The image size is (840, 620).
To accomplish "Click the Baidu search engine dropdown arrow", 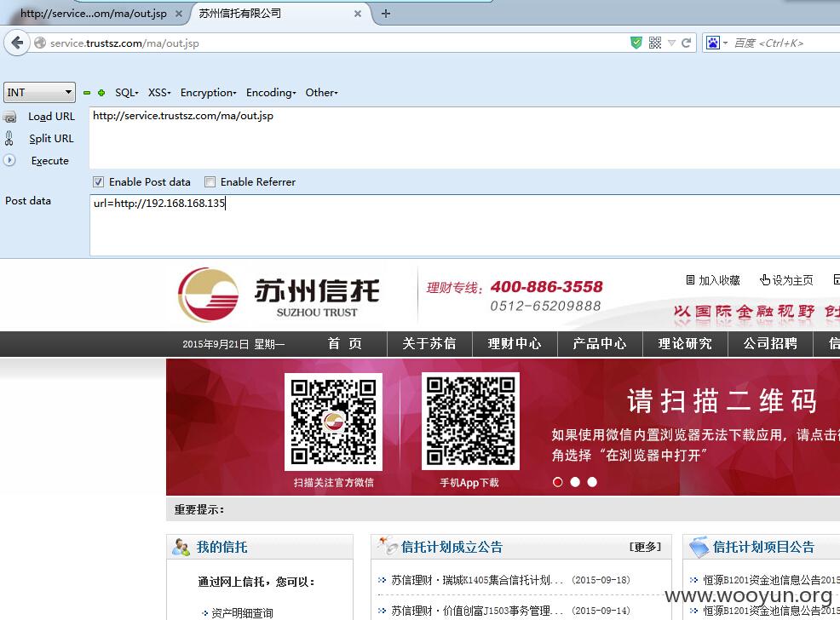I will click(725, 43).
